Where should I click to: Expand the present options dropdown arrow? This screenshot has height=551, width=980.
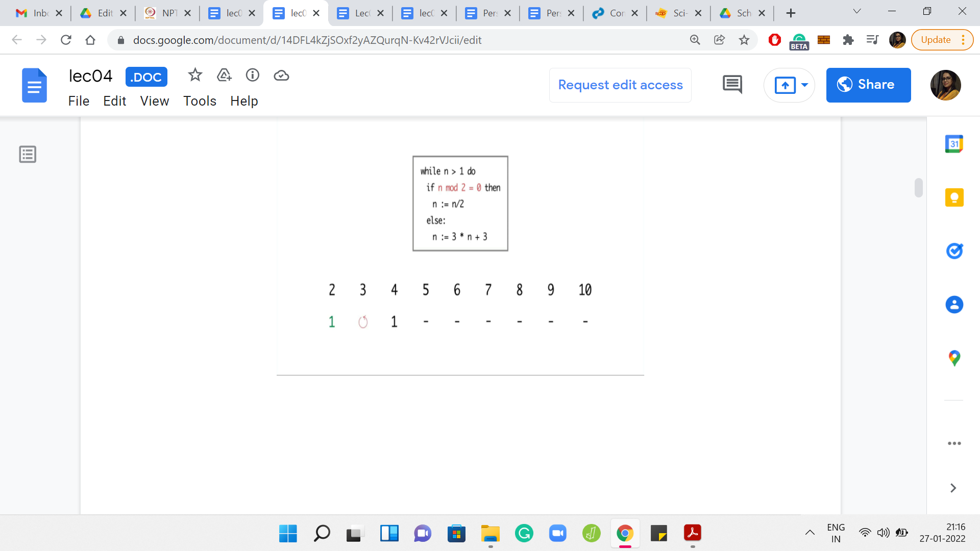[805, 85]
